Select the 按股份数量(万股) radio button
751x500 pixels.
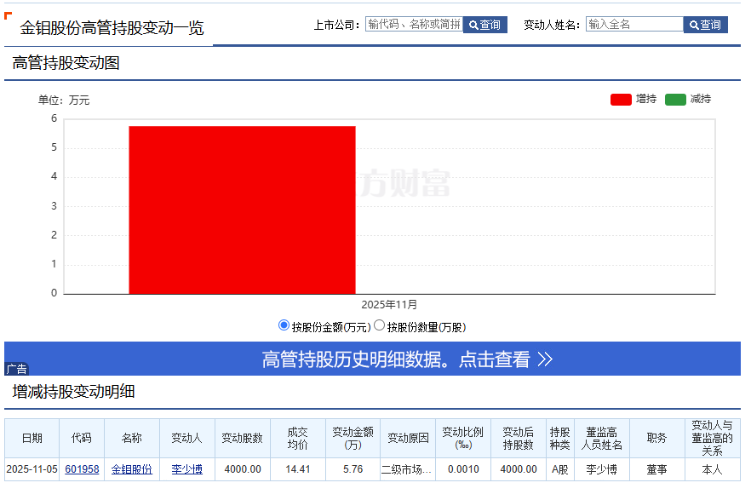(x=379, y=326)
